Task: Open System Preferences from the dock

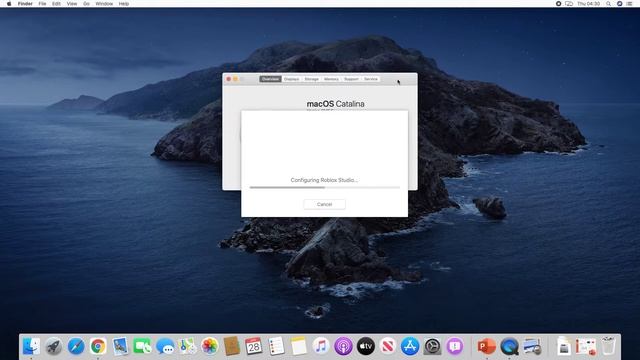Action: (432, 346)
